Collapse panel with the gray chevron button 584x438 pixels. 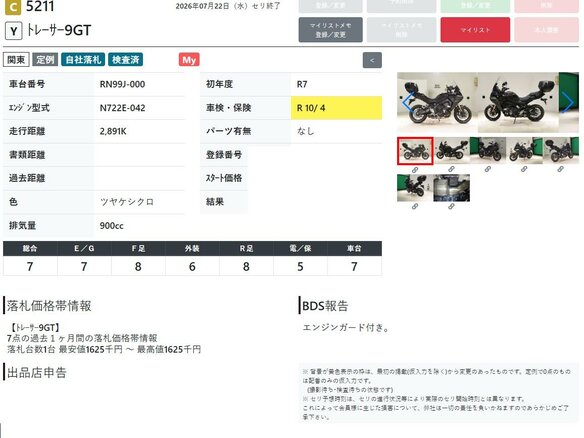coord(372,60)
